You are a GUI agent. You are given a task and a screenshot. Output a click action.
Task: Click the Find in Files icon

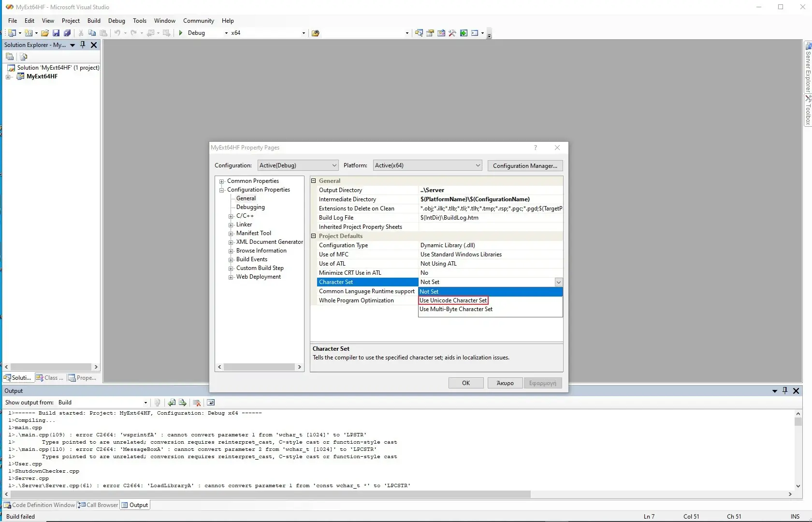[x=316, y=33]
